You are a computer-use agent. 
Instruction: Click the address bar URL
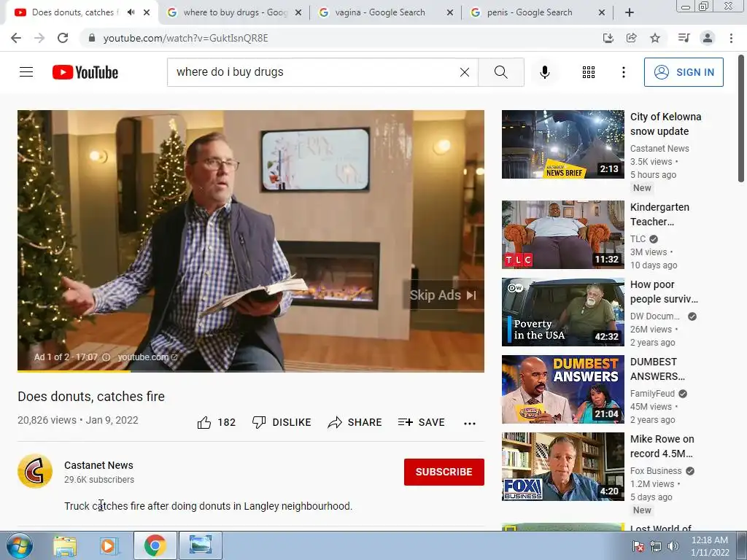coord(186,38)
